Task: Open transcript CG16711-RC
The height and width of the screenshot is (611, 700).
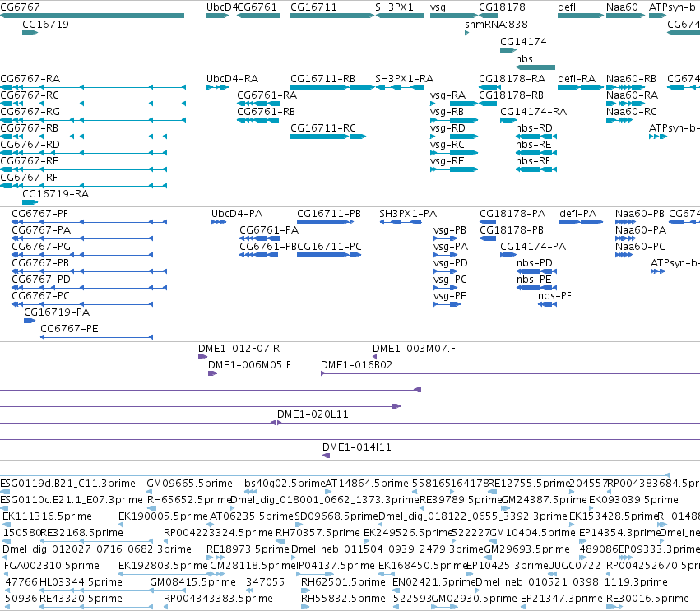Action: point(328,137)
